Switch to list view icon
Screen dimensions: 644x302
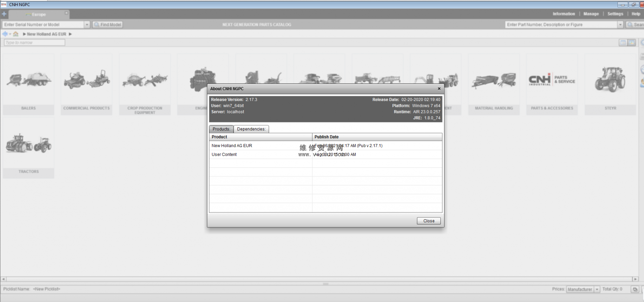[623, 43]
